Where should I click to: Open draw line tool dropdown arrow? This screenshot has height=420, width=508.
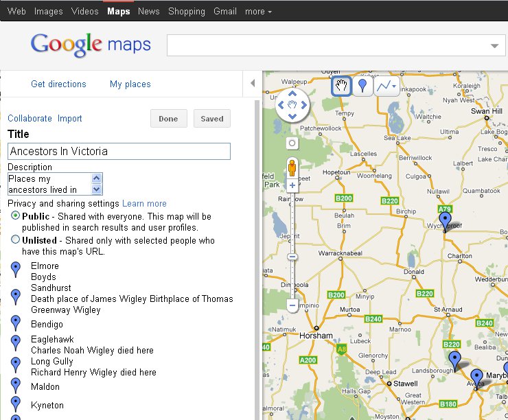[x=394, y=86]
